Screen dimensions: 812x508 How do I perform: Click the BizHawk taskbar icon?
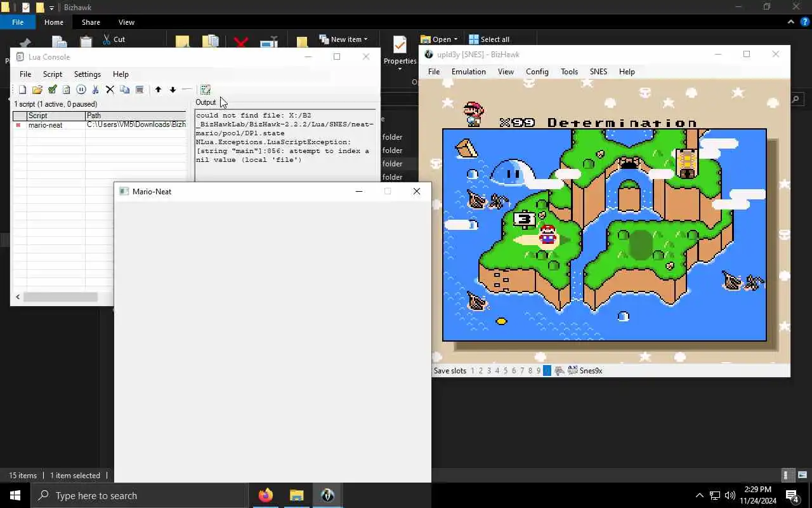[x=327, y=495]
